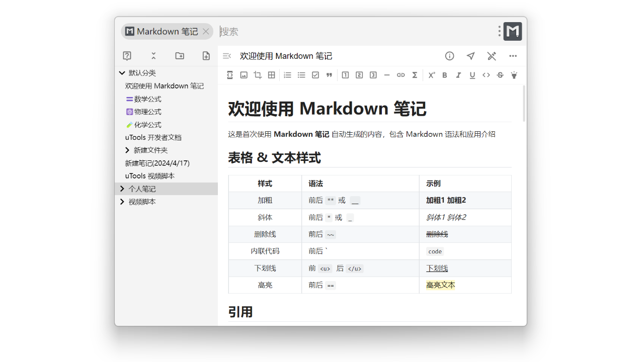
Task: Expand the 新建文件夹 folder
Action: pos(127,150)
